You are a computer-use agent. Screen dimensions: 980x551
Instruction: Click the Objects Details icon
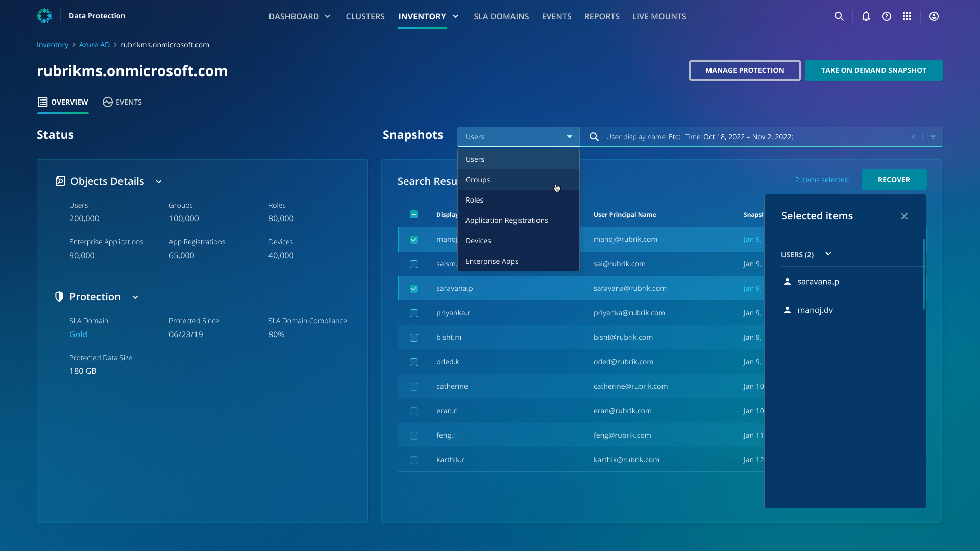coord(60,181)
